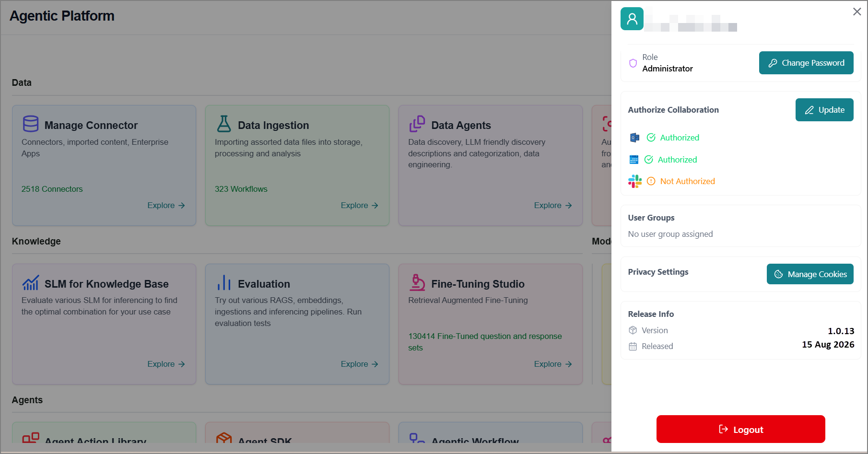Click the Manage Connector card title
The image size is (868, 454).
click(91, 125)
